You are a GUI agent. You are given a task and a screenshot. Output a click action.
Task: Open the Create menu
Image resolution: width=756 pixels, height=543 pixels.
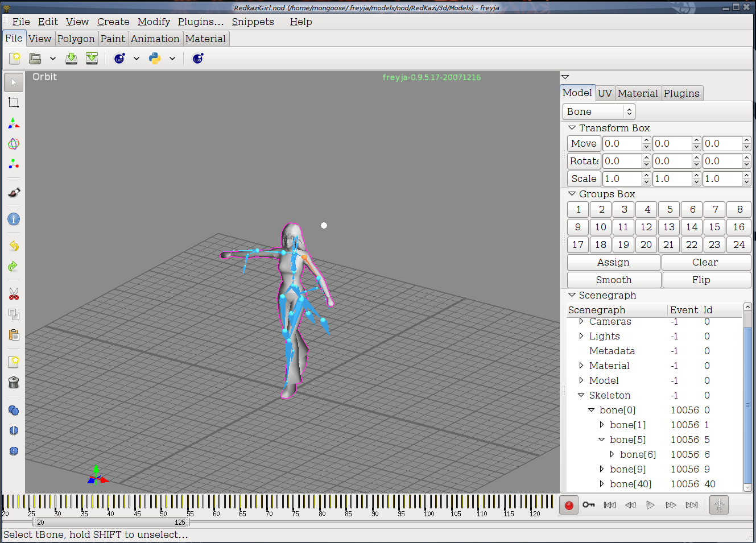[113, 22]
